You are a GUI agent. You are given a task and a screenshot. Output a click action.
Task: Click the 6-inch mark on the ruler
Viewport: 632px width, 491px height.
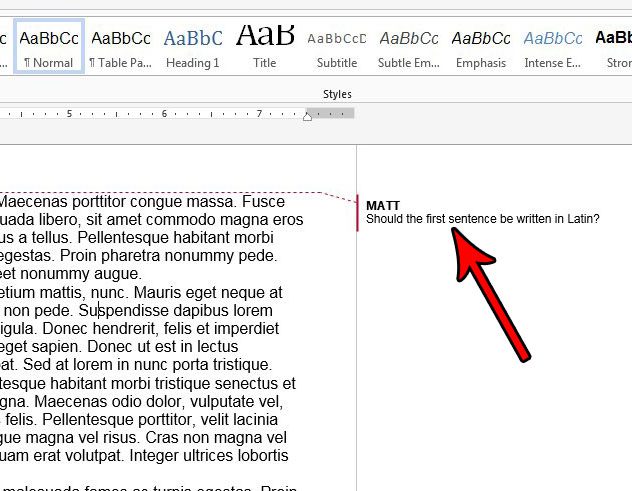click(164, 113)
